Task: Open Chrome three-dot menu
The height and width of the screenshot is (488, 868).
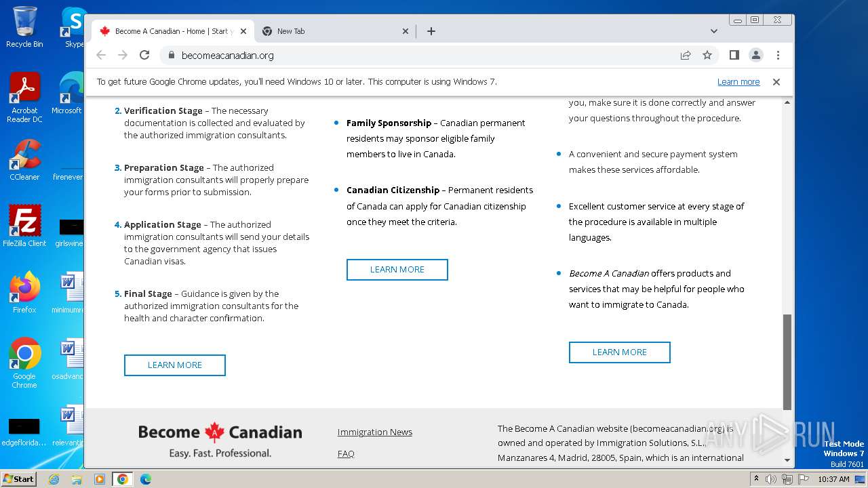Action: click(x=778, y=55)
